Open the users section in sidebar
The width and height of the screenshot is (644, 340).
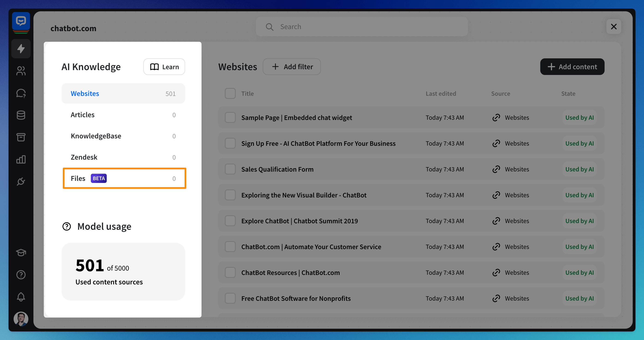coord(21,71)
